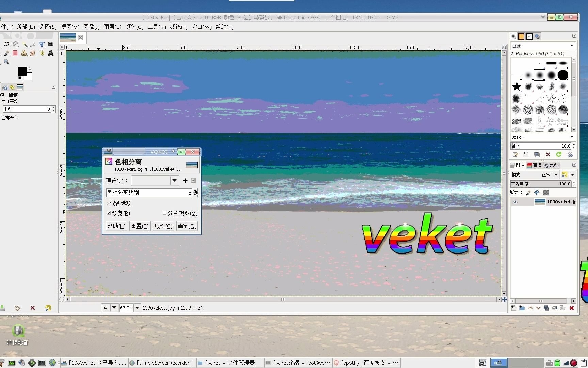This screenshot has height=368, width=588.
Task: Switch to the 通道 tab
Action: pos(534,165)
